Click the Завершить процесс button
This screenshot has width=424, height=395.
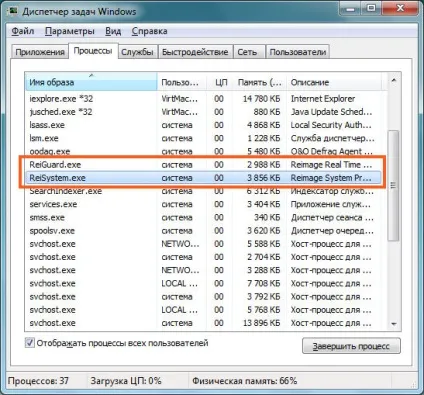point(351,346)
